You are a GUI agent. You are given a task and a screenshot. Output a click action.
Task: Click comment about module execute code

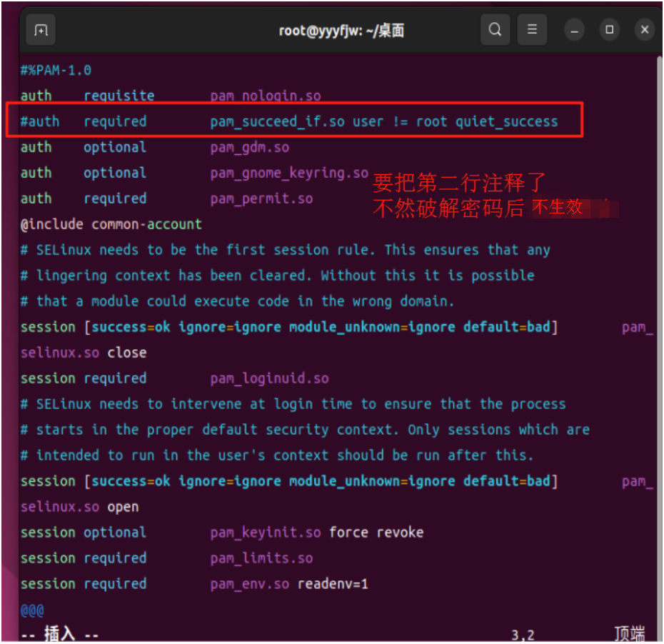click(237, 301)
